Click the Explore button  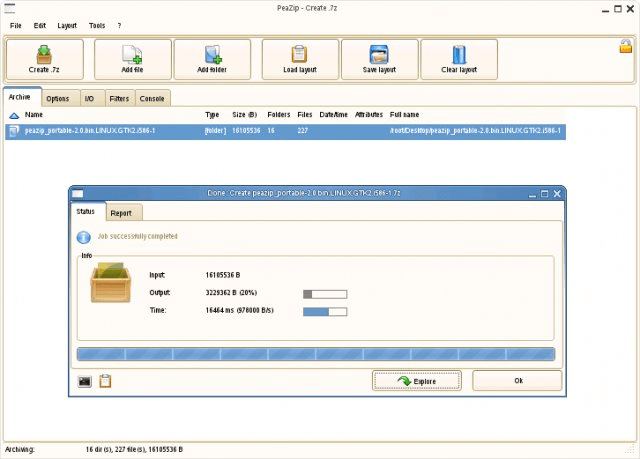[417, 381]
